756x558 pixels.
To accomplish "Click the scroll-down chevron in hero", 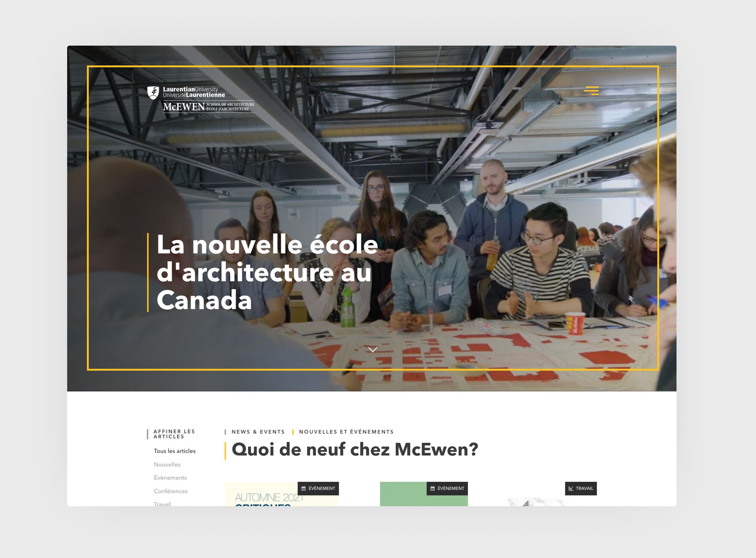I will (372, 350).
